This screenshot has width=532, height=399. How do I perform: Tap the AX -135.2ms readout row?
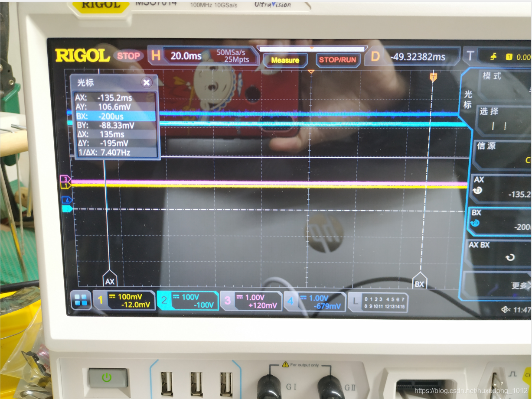click(115, 98)
